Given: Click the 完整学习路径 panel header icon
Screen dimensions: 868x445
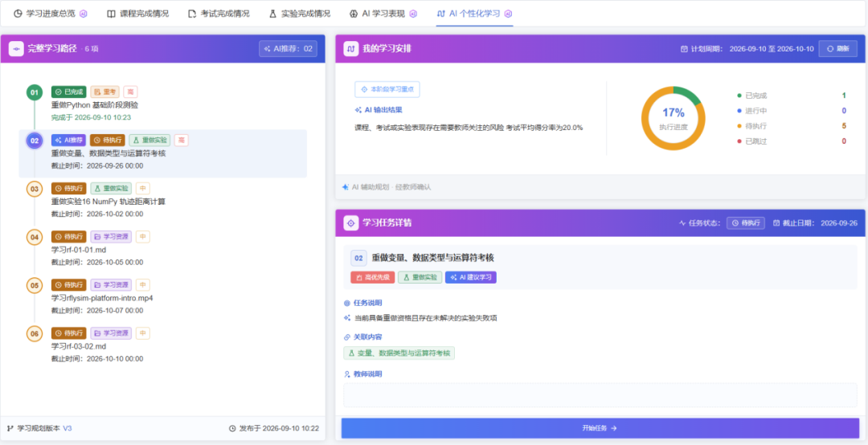Looking at the screenshot, I should tap(16, 49).
